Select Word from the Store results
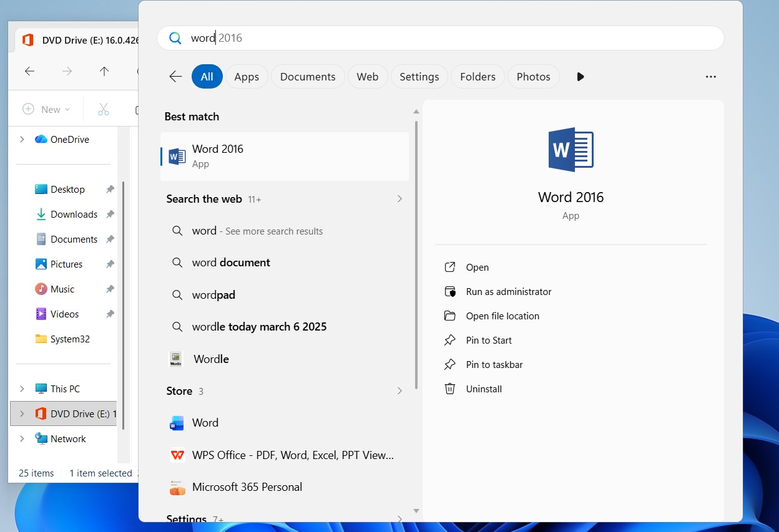The height and width of the screenshot is (532, 779). pyautogui.click(x=205, y=422)
